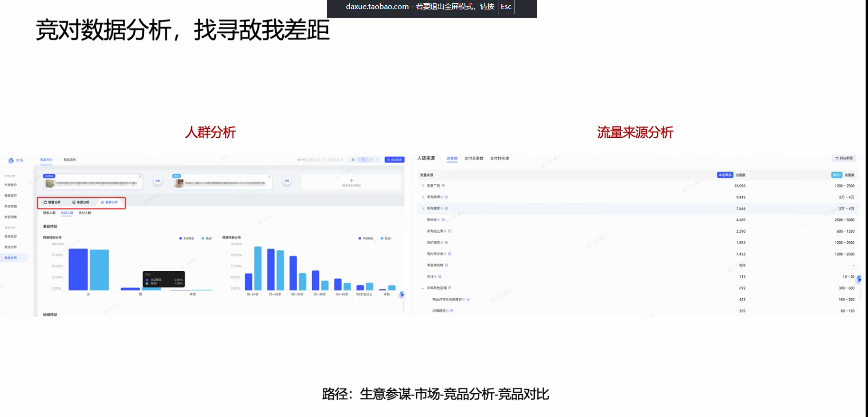Click the 竞品配置 button

pyautogui.click(x=394, y=160)
